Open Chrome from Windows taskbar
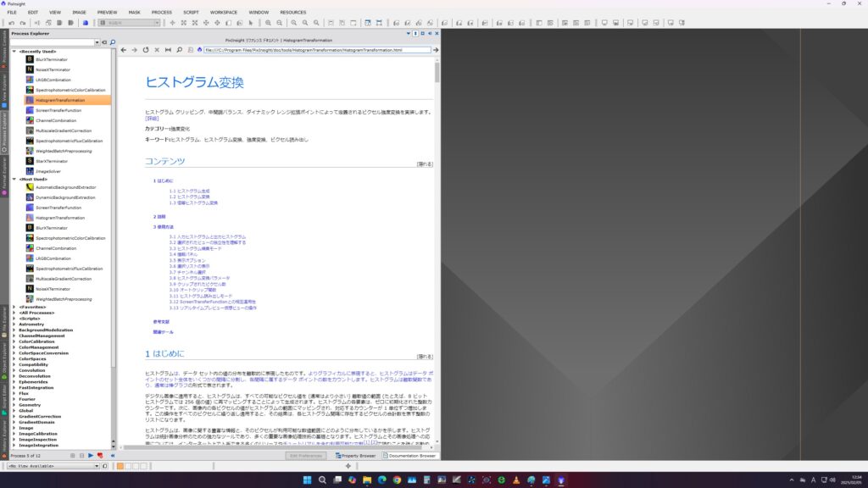This screenshot has width=868, height=488. tap(397, 480)
